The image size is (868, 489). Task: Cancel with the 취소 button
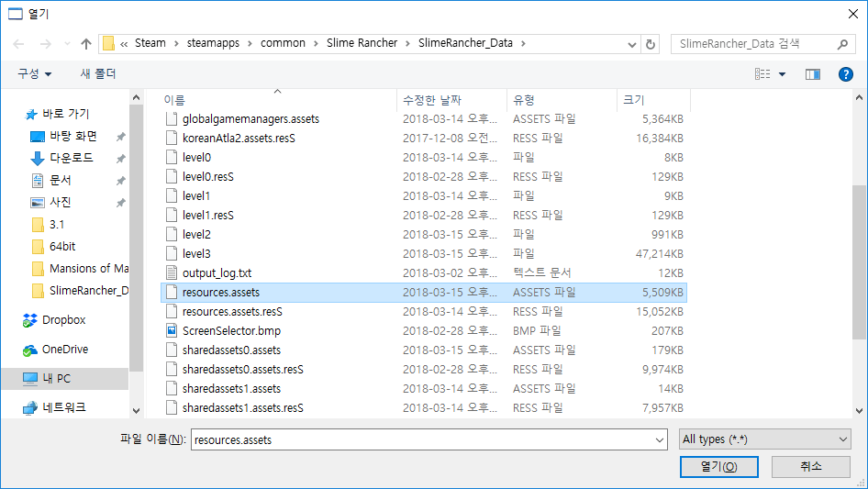811,466
